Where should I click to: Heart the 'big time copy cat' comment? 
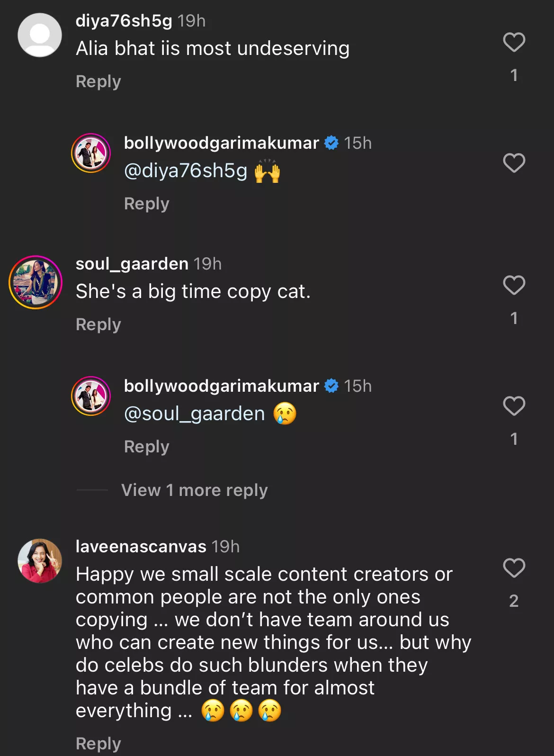(514, 285)
